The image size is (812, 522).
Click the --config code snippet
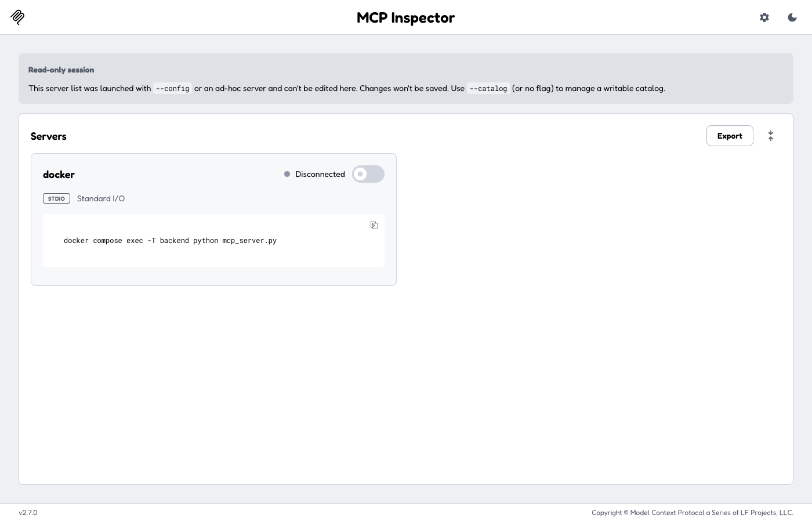pos(173,89)
